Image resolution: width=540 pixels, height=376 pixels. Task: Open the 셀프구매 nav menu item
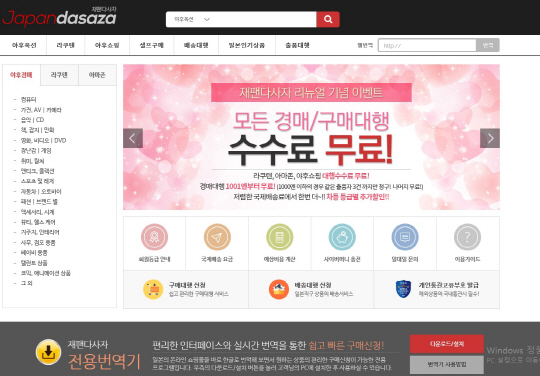(x=151, y=45)
